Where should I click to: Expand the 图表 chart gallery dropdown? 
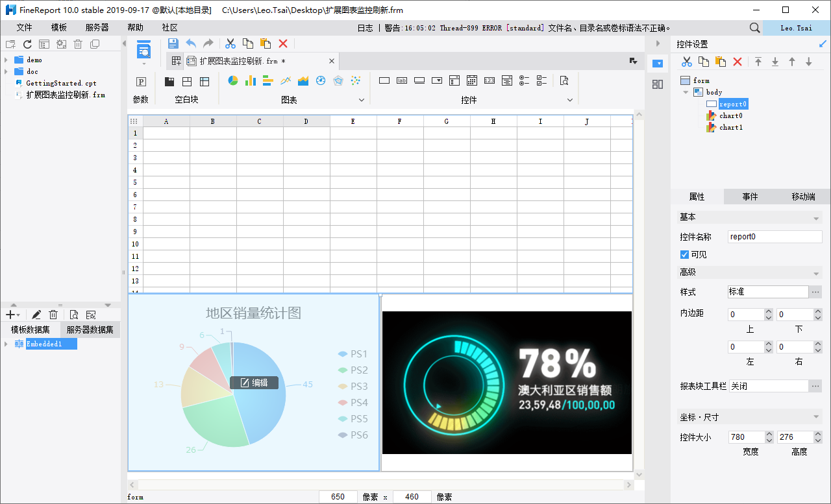tap(362, 100)
